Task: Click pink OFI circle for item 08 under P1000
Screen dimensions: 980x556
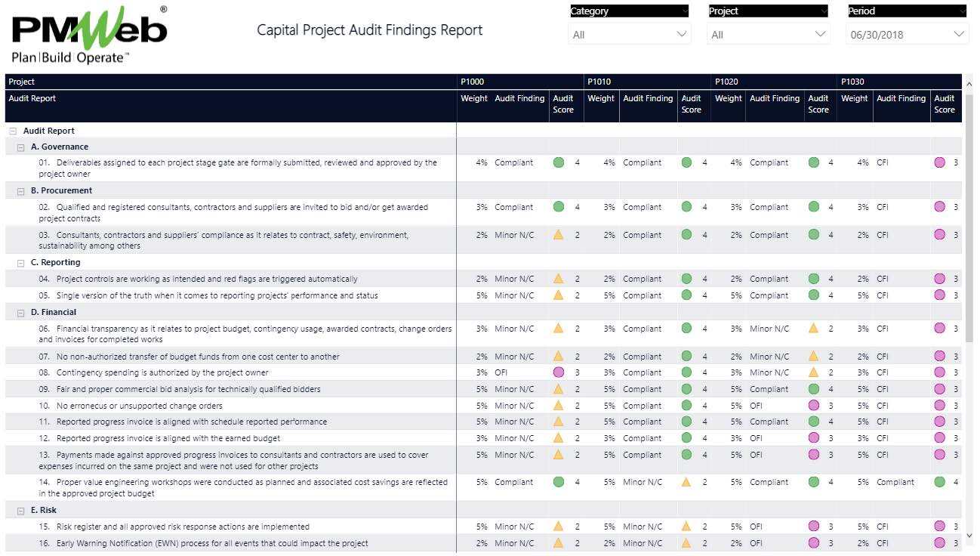Action: click(559, 372)
